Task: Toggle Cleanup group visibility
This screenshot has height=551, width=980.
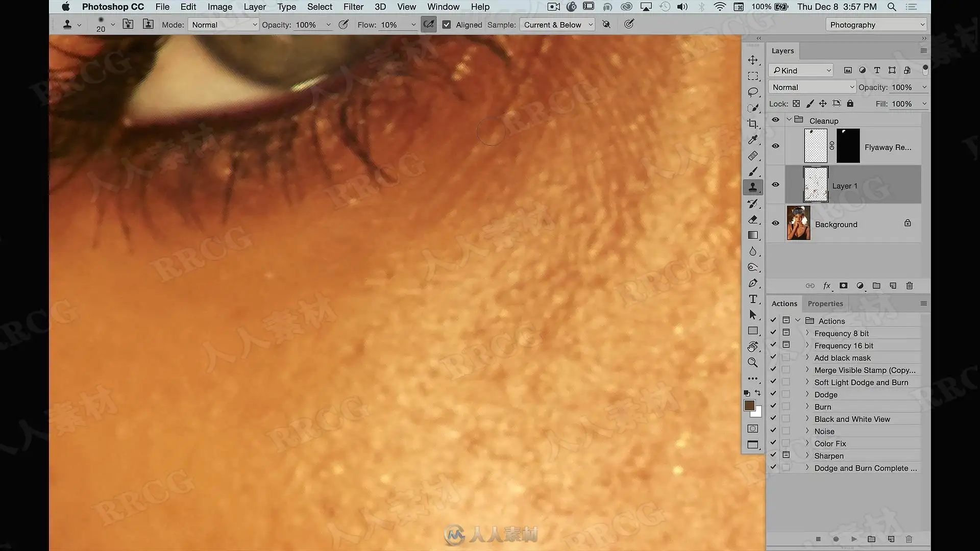Action: pos(775,120)
